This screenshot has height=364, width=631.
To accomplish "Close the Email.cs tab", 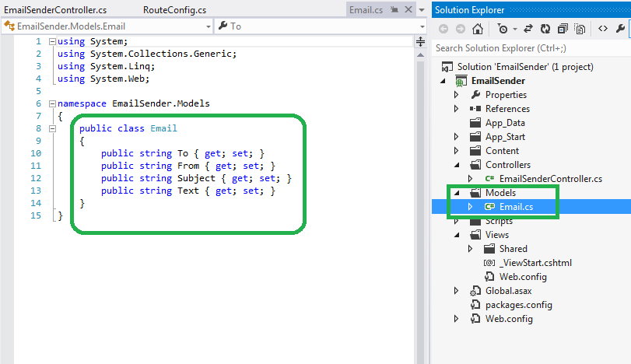I will [408, 9].
